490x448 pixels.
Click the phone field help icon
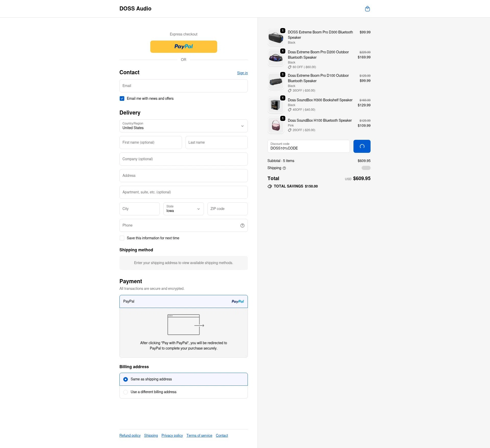242,225
